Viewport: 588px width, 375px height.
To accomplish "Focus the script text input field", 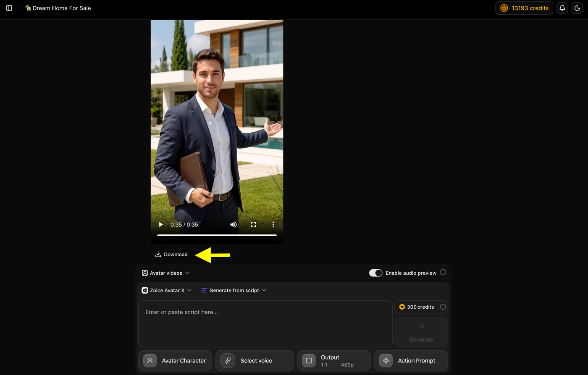I will pyautogui.click(x=265, y=323).
